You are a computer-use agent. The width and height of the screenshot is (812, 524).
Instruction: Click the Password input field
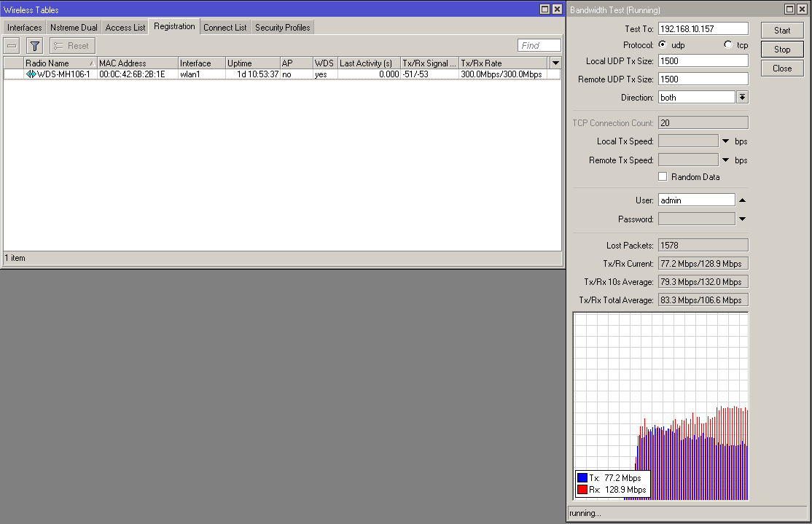click(697, 219)
